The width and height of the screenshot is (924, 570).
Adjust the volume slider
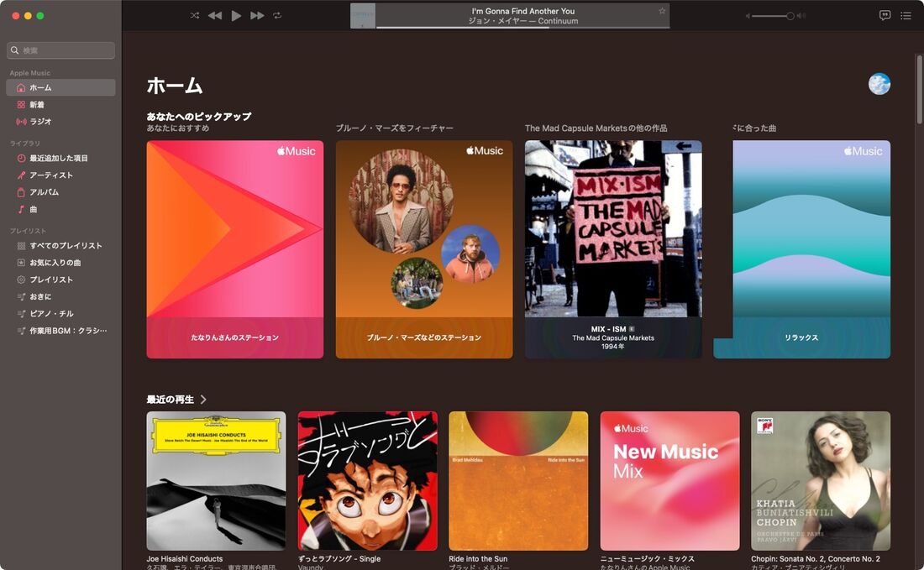point(773,16)
